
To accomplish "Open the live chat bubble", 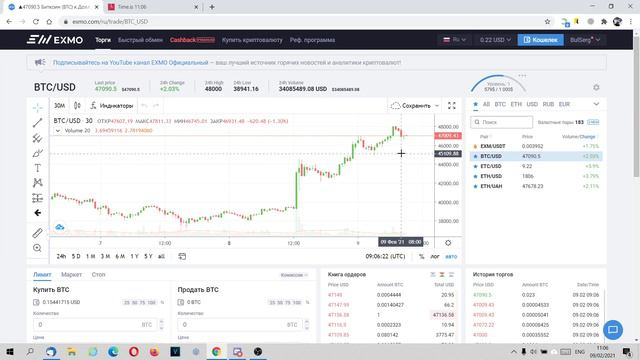I will tap(613, 330).
